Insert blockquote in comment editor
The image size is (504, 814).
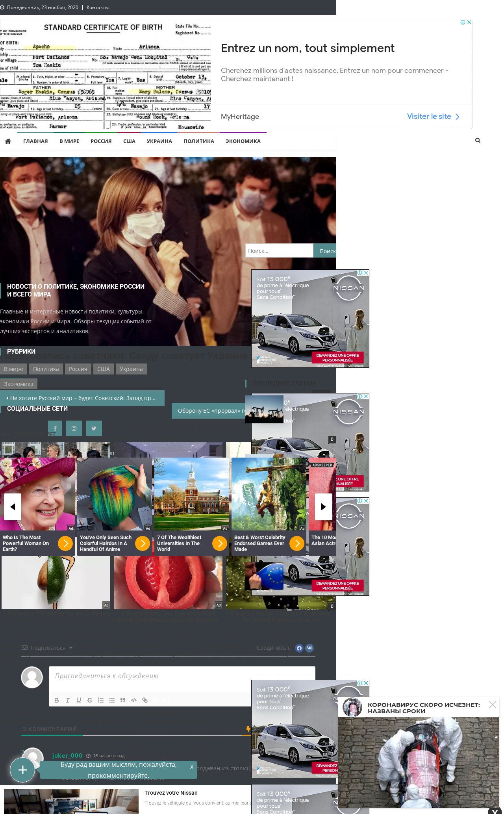122,700
